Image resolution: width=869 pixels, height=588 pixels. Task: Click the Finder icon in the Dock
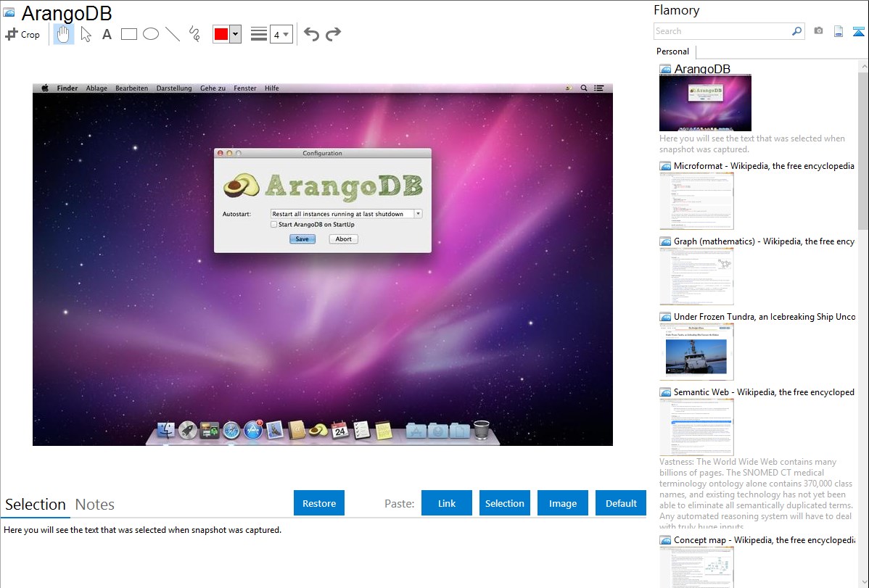pos(165,429)
